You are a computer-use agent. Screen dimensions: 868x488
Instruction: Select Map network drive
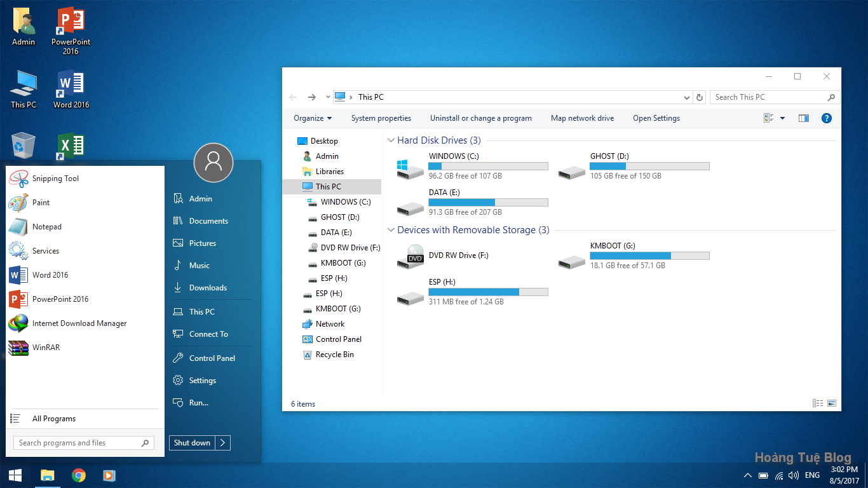(x=581, y=118)
